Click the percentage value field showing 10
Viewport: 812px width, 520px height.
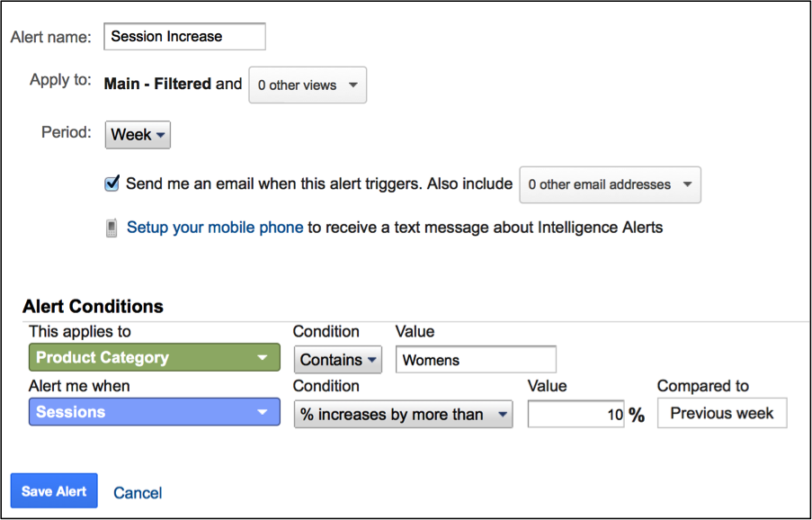[576, 414]
